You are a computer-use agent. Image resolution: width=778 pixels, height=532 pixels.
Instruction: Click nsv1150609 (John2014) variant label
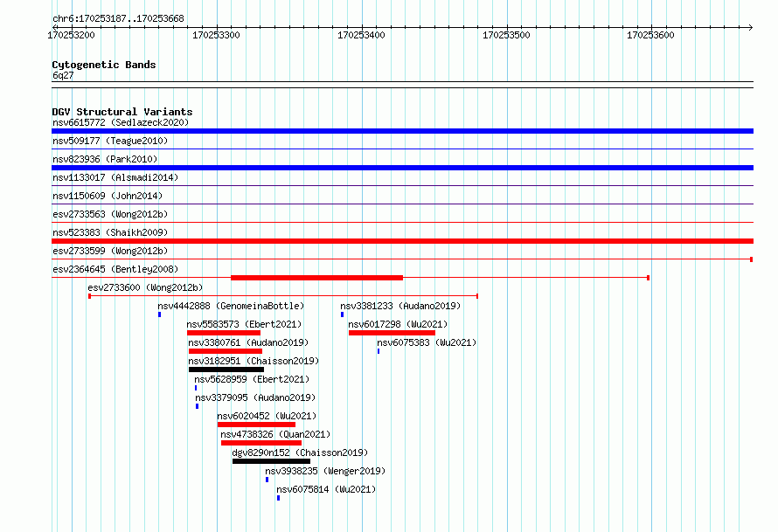point(108,196)
